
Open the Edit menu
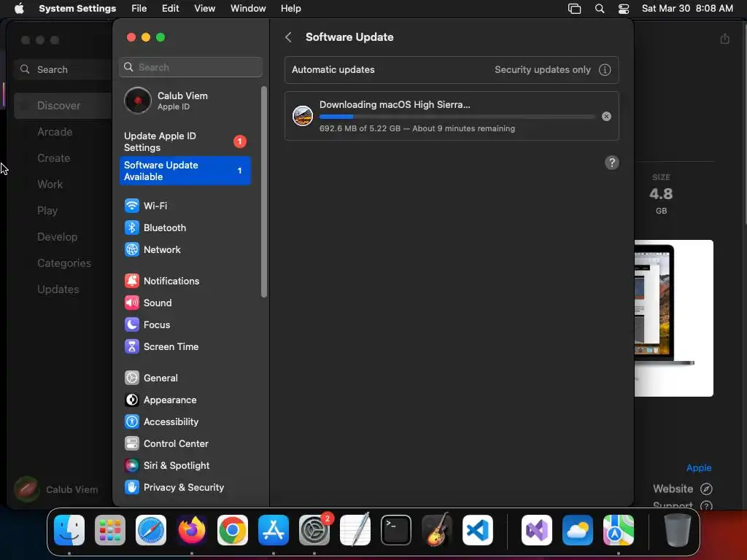tap(171, 9)
